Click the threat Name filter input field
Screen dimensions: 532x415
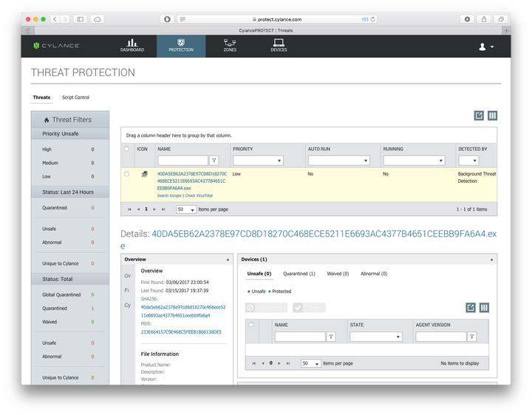point(183,161)
